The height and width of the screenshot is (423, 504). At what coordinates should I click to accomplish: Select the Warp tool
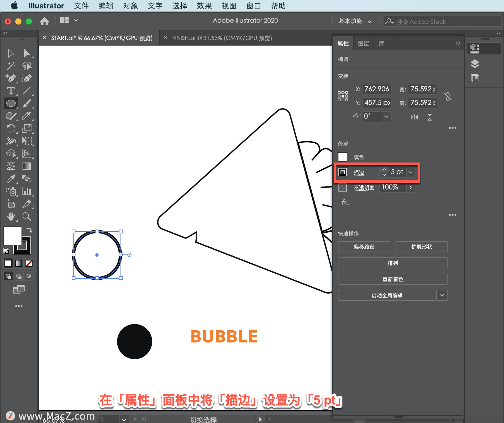[x=11, y=141]
